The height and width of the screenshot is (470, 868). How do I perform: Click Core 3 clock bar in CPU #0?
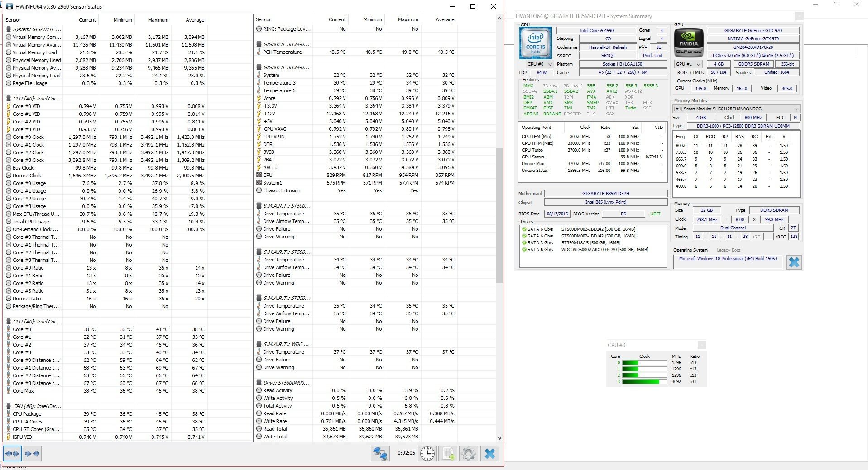pos(644,382)
